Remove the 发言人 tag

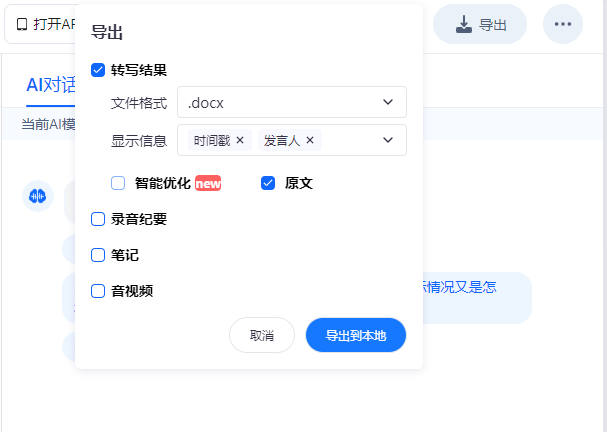310,140
